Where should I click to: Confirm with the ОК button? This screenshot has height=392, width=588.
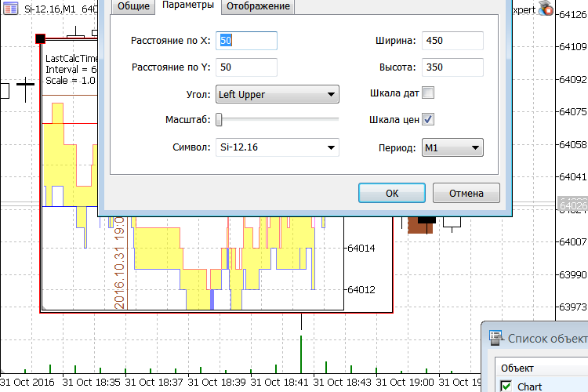(392, 193)
